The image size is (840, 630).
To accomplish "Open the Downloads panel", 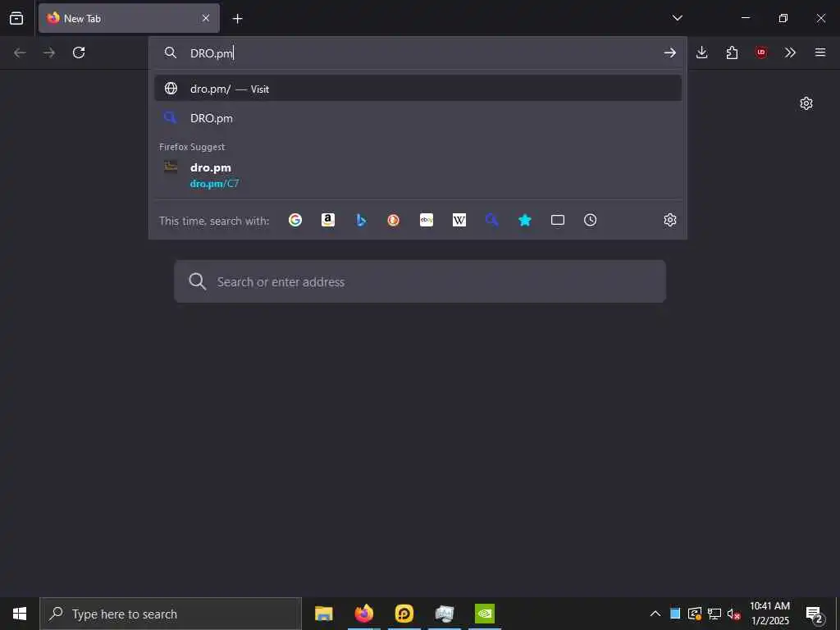I will 702,52.
